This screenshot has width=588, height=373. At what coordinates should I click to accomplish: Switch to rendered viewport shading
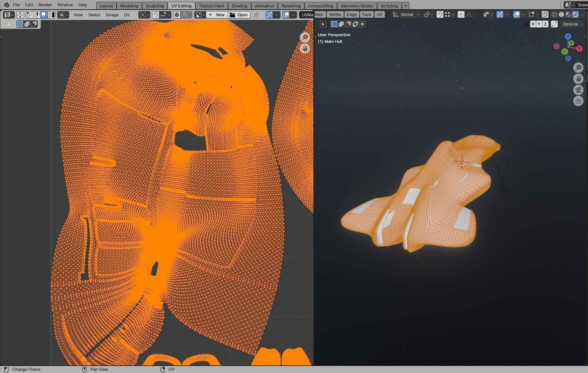point(575,14)
